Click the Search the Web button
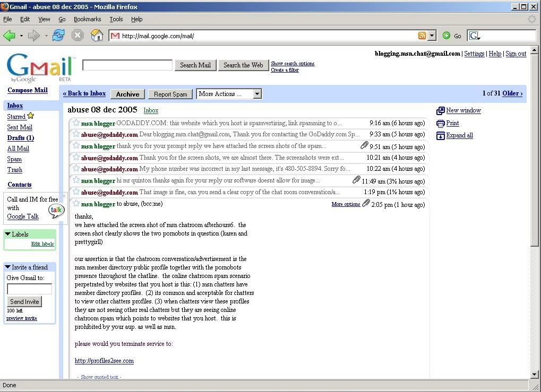Screen dimensions: 541x392 243,65
